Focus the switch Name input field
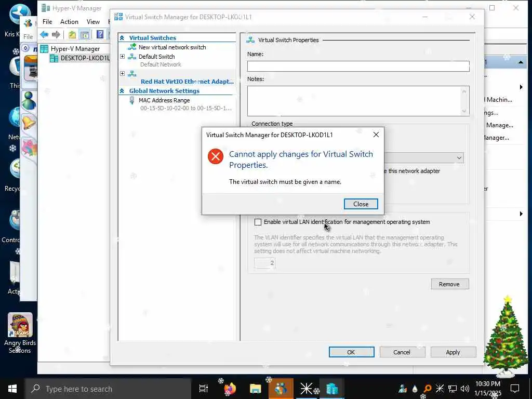Viewport: 532px width, 399px height. click(x=358, y=66)
